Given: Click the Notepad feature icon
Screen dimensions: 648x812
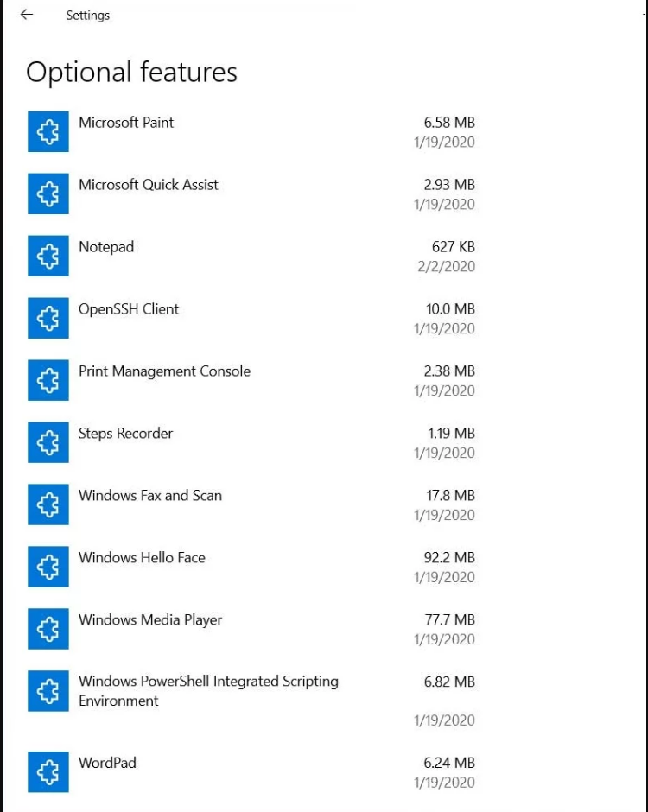Looking at the screenshot, I should (x=48, y=256).
